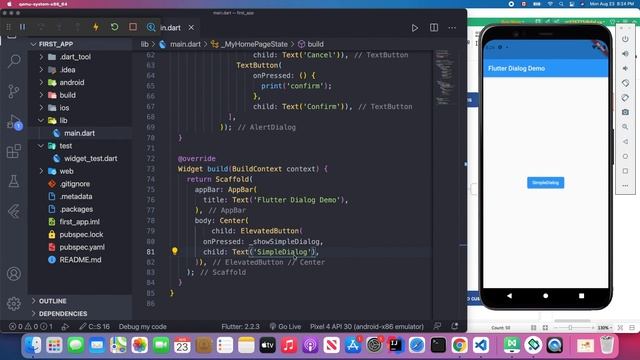Tap Android recents square on phone screen
640x360 pixels.
pos(581,296)
